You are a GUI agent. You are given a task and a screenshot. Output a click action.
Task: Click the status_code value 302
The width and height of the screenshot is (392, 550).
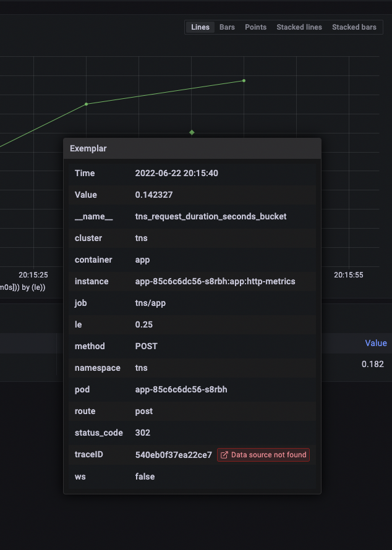142,433
